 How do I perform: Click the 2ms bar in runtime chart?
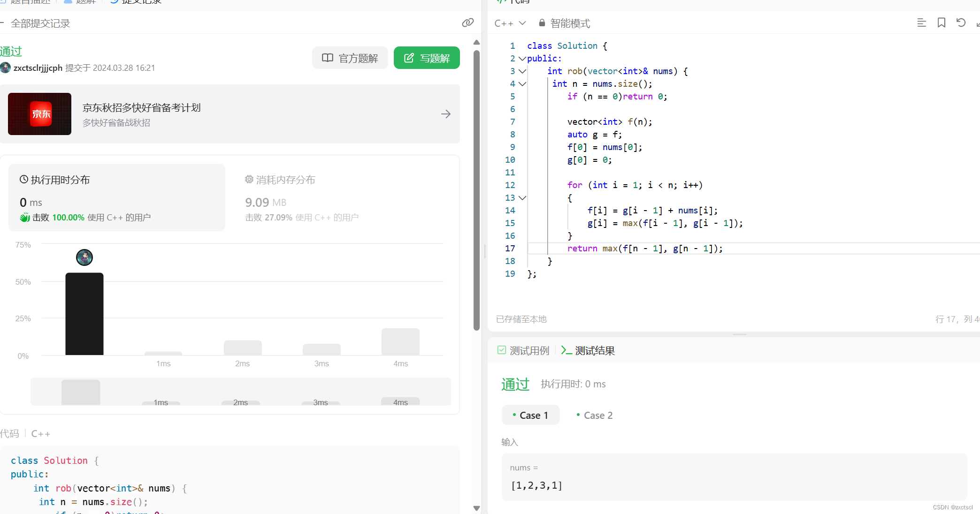point(243,348)
